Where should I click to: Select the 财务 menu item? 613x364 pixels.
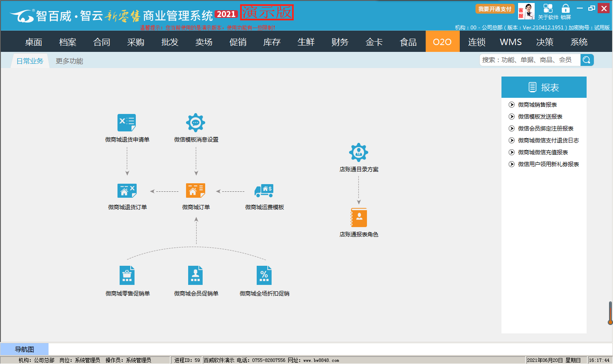pos(340,42)
